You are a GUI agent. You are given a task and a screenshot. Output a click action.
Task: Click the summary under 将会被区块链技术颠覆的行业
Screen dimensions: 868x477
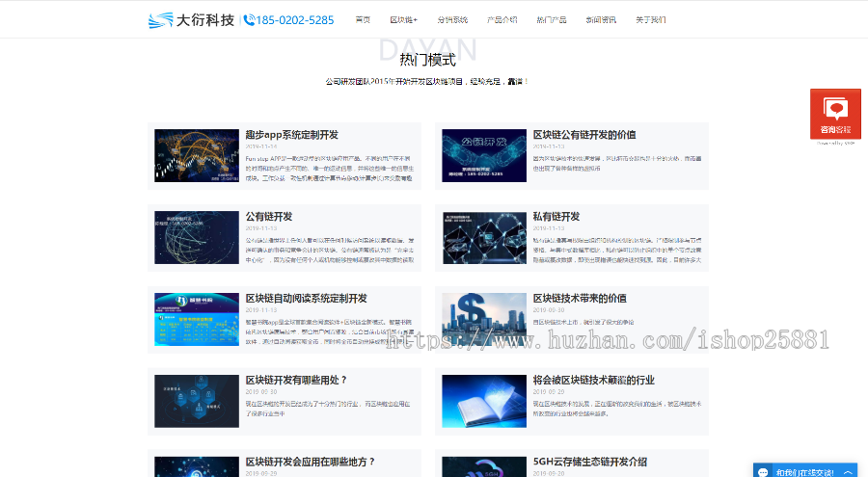[617, 409]
